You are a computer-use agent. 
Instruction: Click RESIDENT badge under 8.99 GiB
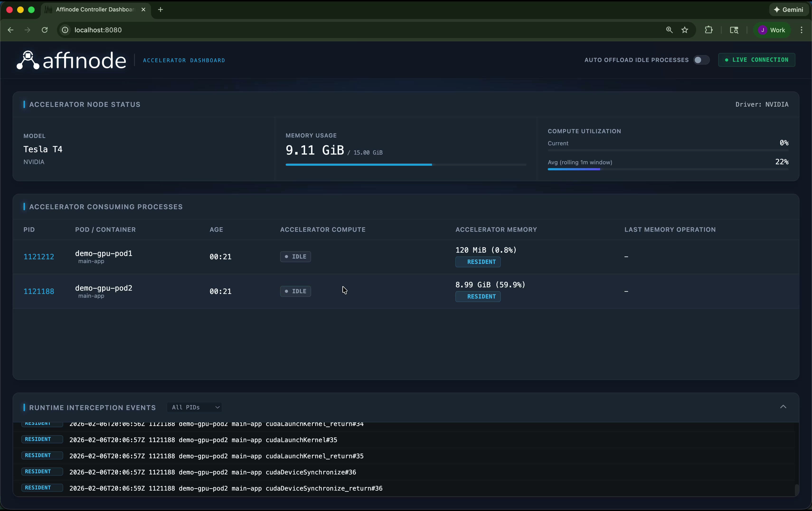point(478,297)
